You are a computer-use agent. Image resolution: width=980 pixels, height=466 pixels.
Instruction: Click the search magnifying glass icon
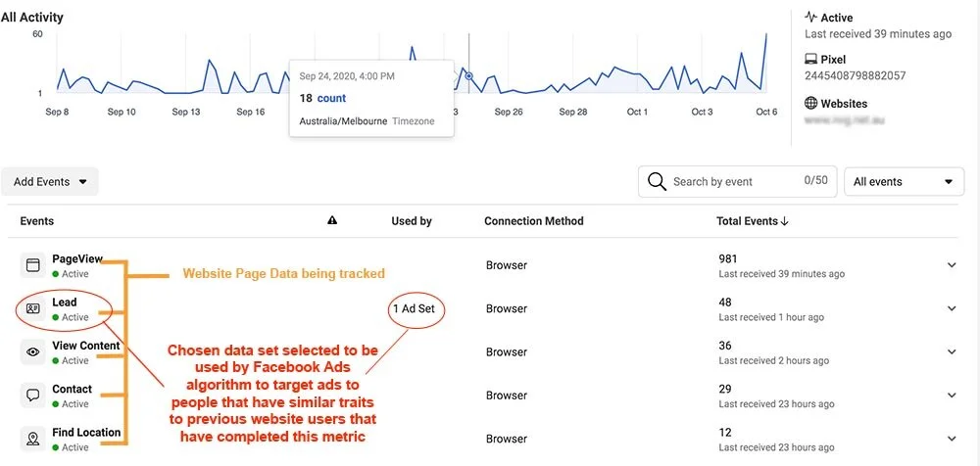coord(657,182)
